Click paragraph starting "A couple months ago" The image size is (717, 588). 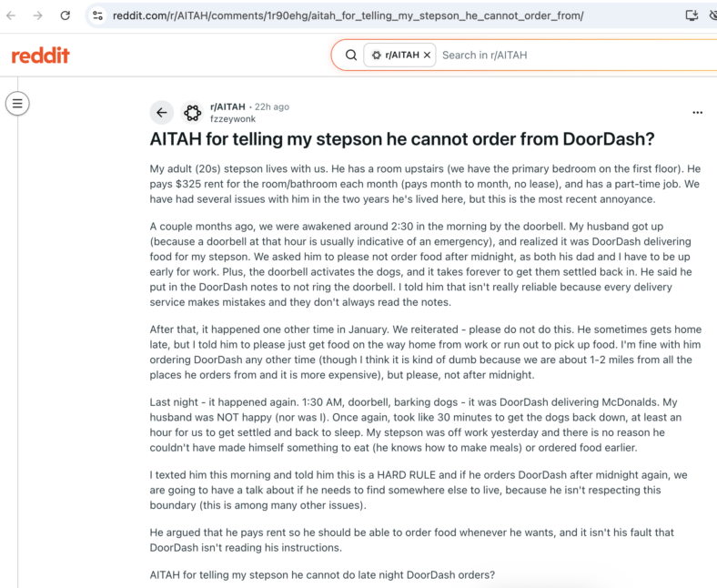(420, 264)
